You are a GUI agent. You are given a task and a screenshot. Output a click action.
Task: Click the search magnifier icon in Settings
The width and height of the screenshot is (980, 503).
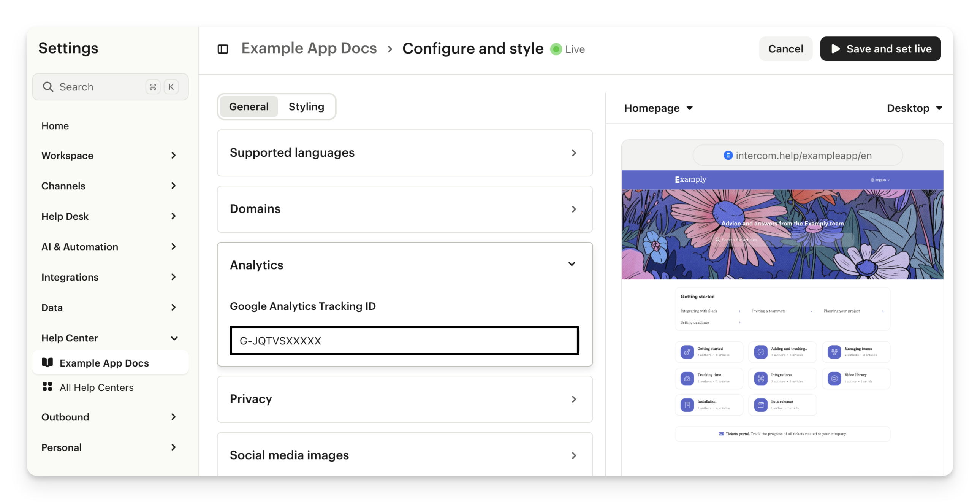pyautogui.click(x=48, y=87)
